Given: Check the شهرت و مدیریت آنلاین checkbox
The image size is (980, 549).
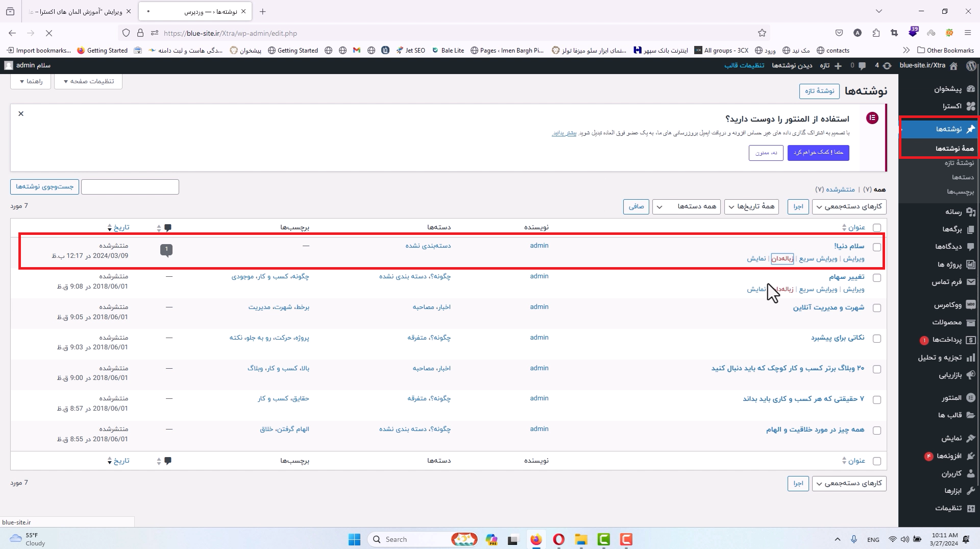Looking at the screenshot, I should click(877, 308).
